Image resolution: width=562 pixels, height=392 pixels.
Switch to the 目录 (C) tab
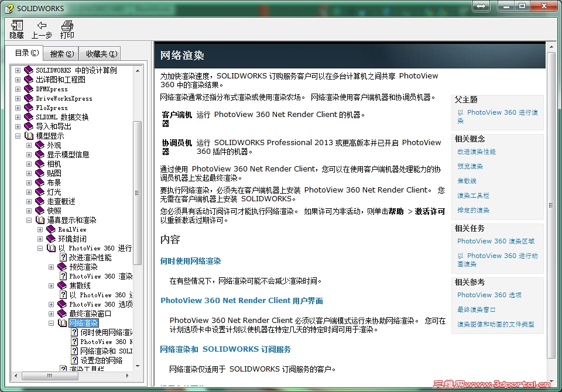point(26,53)
